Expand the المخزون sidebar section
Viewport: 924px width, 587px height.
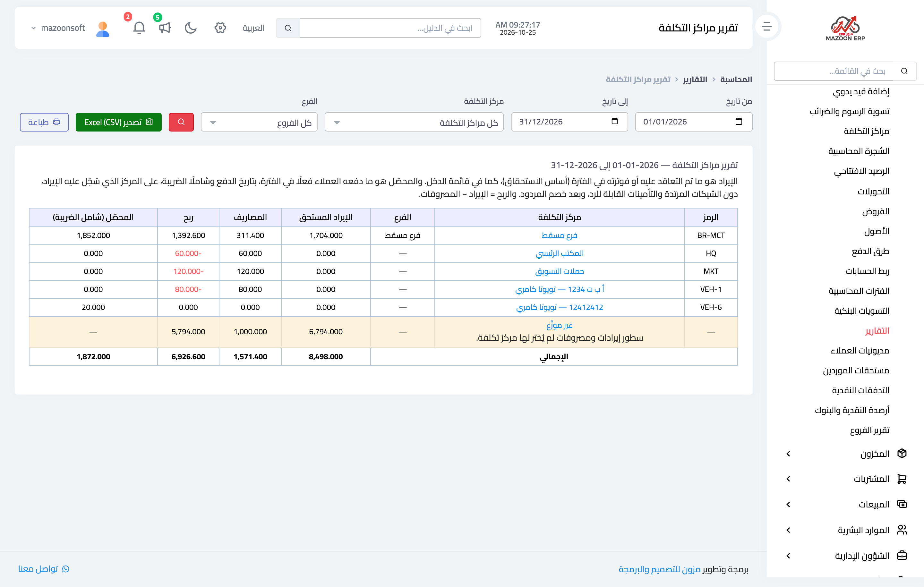click(x=788, y=454)
